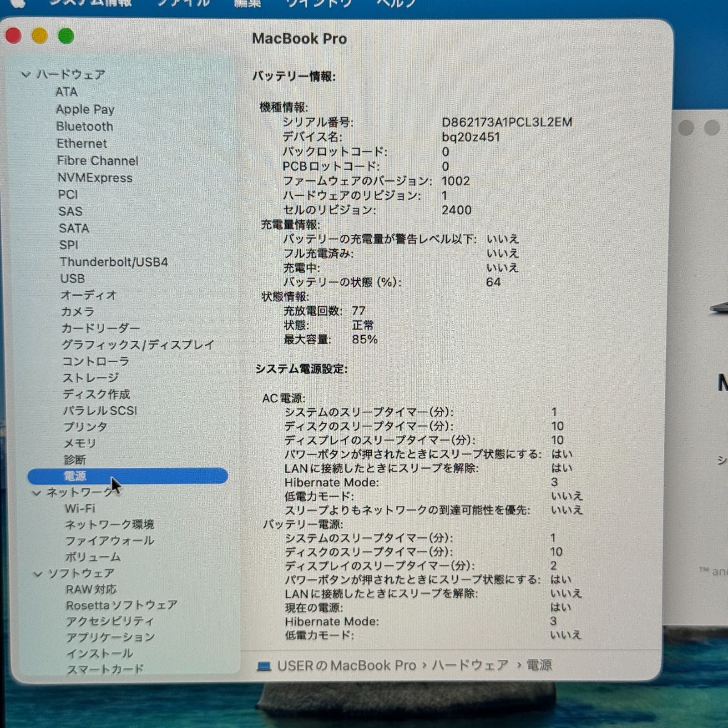Collapse the ハードウェア section chevron
This screenshot has width=728, height=728.
tap(26, 75)
